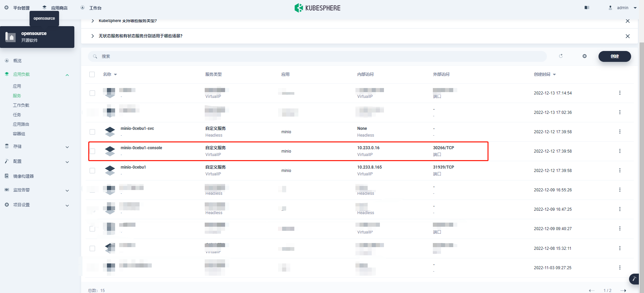Open 镜像构建器 in the sidebar
644x293 pixels.
click(23, 176)
